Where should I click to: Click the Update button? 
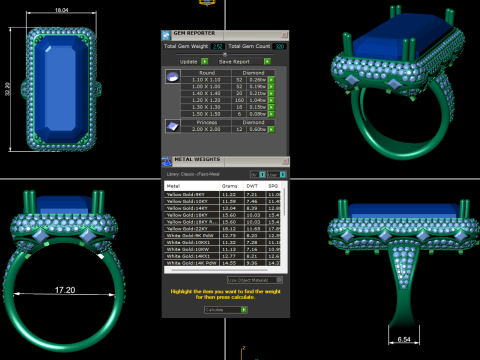click(x=194, y=62)
